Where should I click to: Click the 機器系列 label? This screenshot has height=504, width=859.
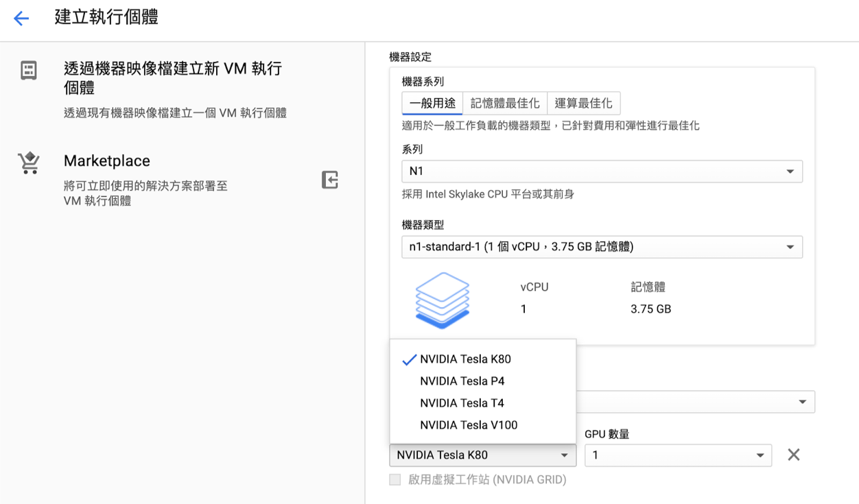(x=423, y=82)
